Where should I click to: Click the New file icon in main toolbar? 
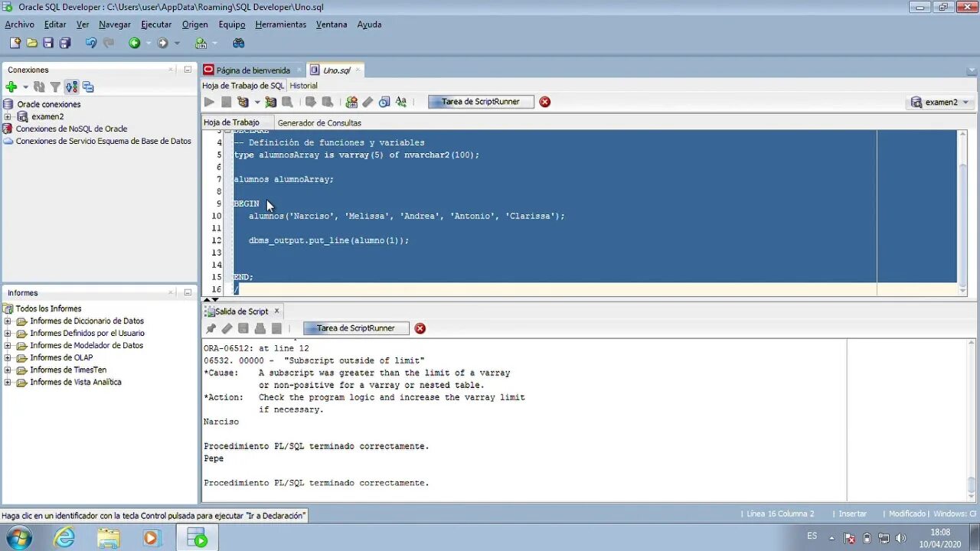pyautogui.click(x=15, y=43)
